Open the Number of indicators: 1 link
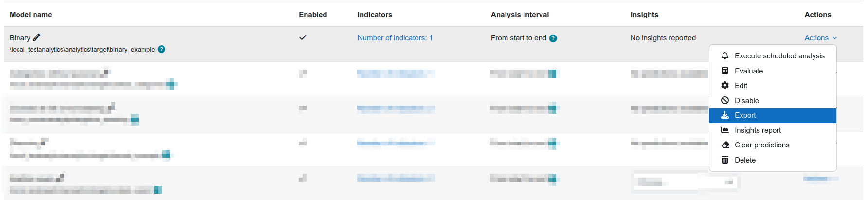 click(x=395, y=38)
